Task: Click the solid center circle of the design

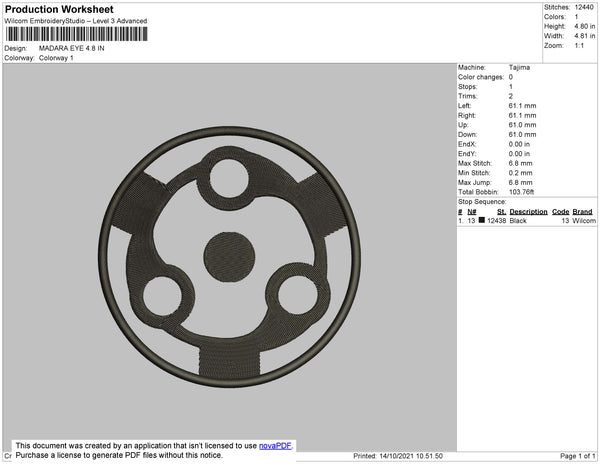Action: [229, 258]
